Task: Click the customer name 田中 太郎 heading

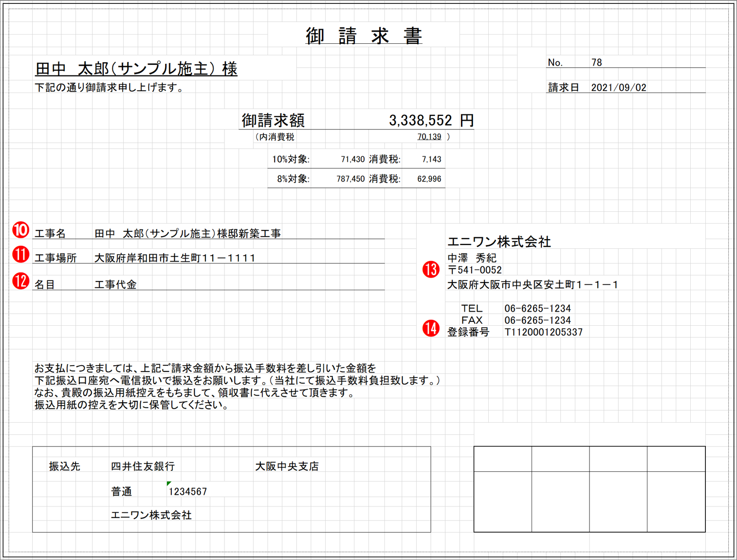Action: tap(136, 69)
